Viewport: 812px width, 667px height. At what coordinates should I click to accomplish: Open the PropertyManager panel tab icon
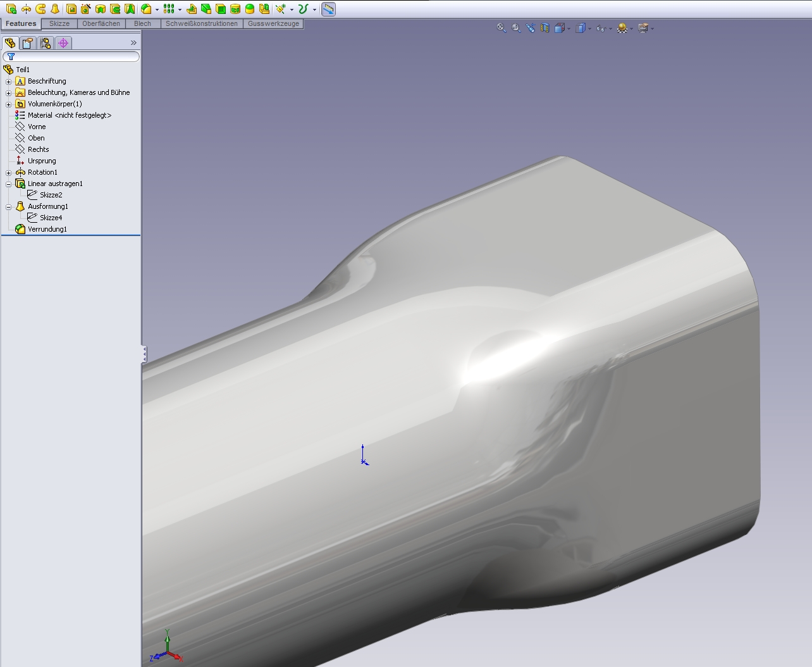pyautogui.click(x=27, y=43)
